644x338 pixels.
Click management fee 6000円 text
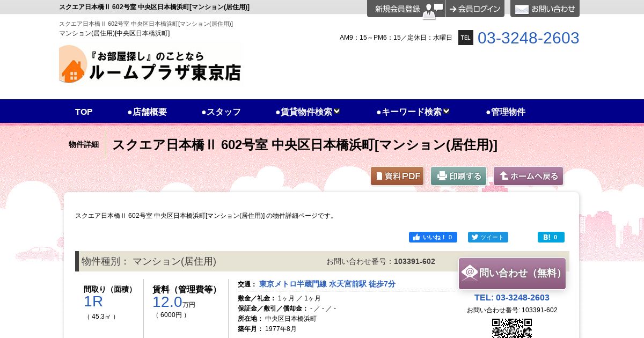(x=172, y=315)
